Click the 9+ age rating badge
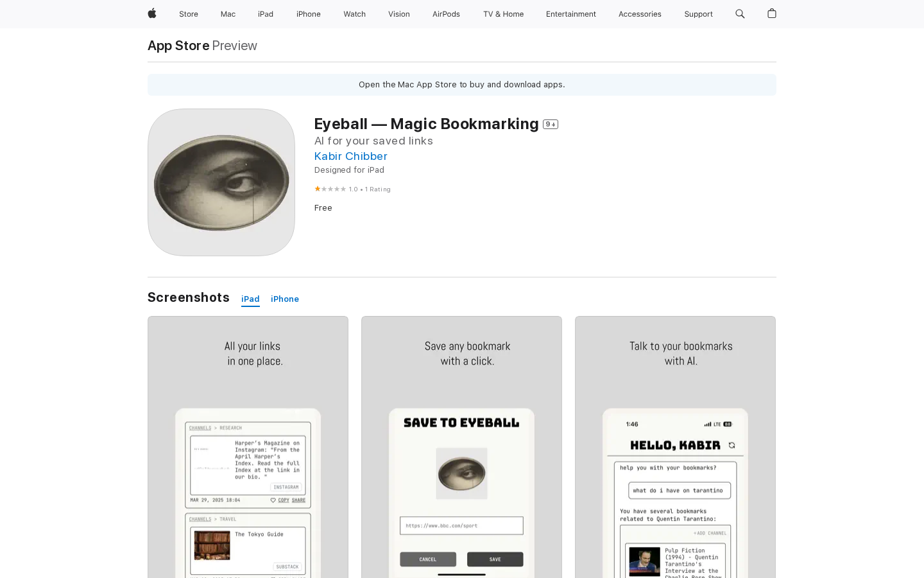Viewport: 924px width, 578px height. tap(551, 125)
